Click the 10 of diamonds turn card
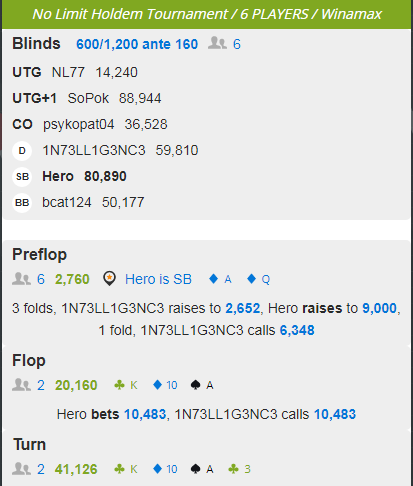Screen dimensions: 413x486 165,469
